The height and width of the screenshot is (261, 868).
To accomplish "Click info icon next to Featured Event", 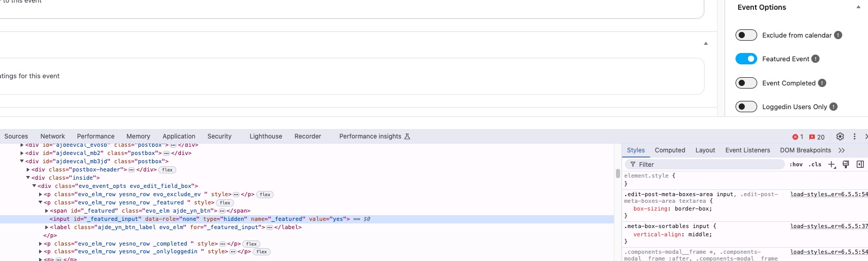I will pyautogui.click(x=815, y=59).
